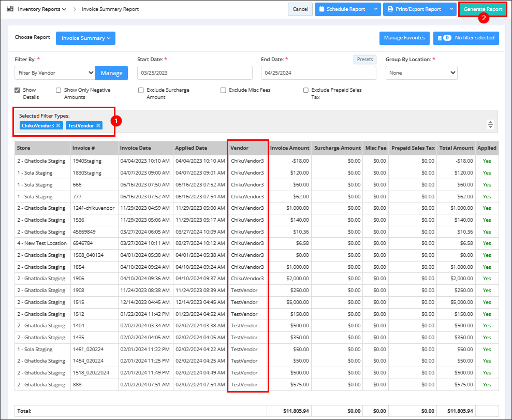
Task: Check Exclude Surcharge Amount option
Action: click(141, 90)
